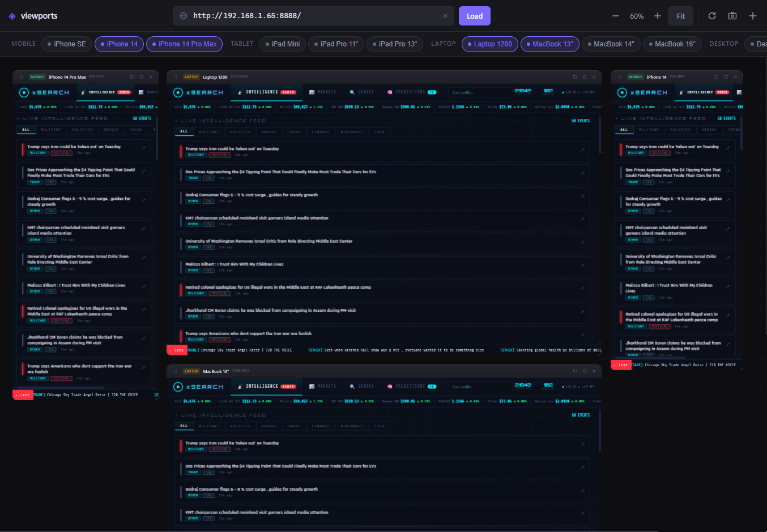Clear the URL field with the X icon
Image resolution: width=767 pixels, height=532 pixels.
pyautogui.click(x=445, y=16)
